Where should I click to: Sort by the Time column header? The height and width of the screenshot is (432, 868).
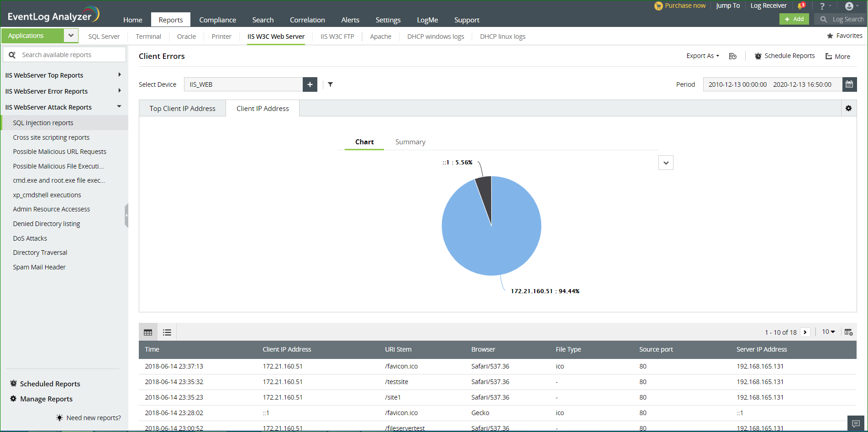pos(152,349)
